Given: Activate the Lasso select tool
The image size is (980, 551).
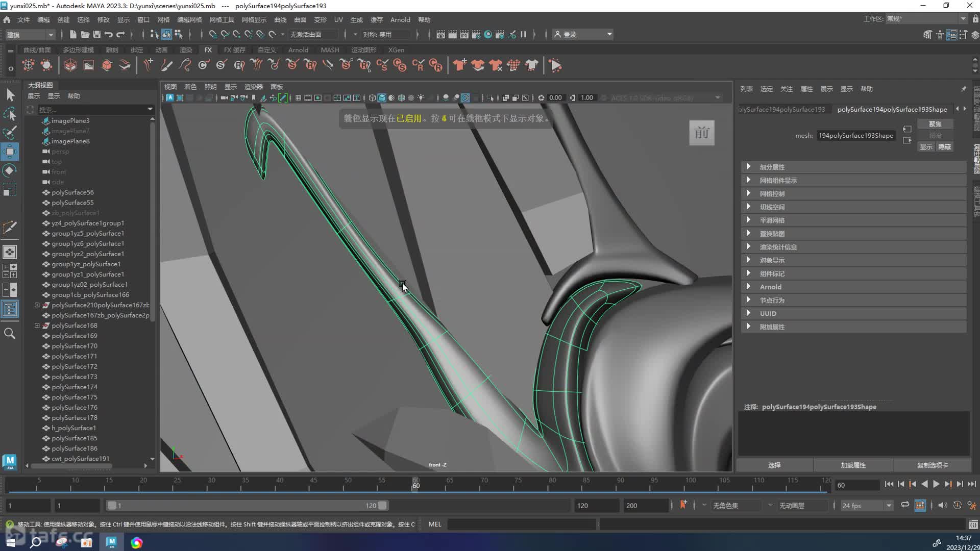Looking at the screenshot, I should tap(10, 114).
